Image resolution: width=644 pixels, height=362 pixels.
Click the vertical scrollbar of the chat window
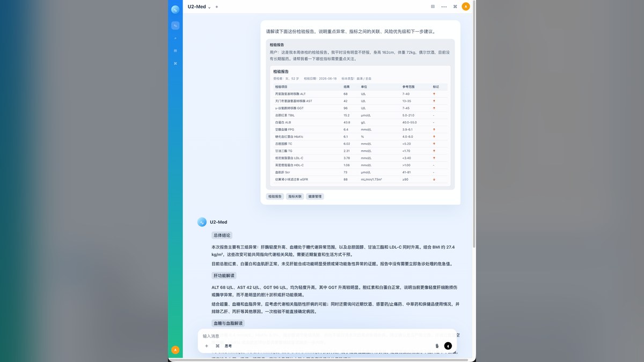[x=473, y=123]
